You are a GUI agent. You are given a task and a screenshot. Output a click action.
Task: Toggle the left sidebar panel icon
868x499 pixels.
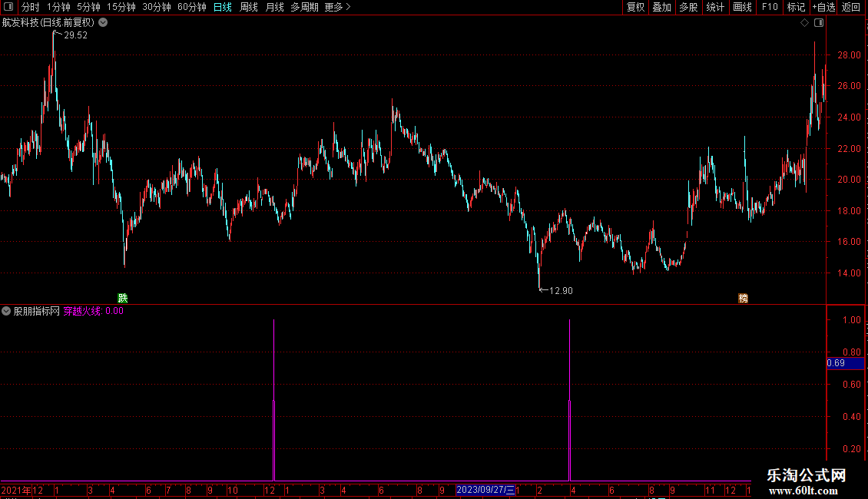coord(8,7)
